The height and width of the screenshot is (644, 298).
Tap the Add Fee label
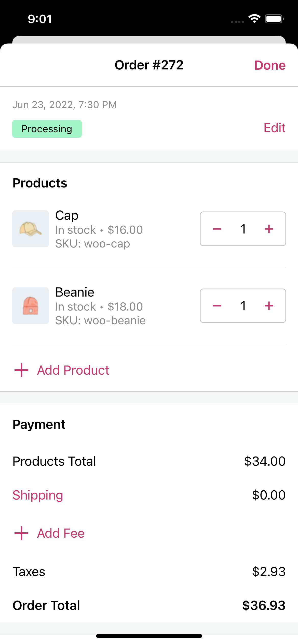tap(61, 533)
